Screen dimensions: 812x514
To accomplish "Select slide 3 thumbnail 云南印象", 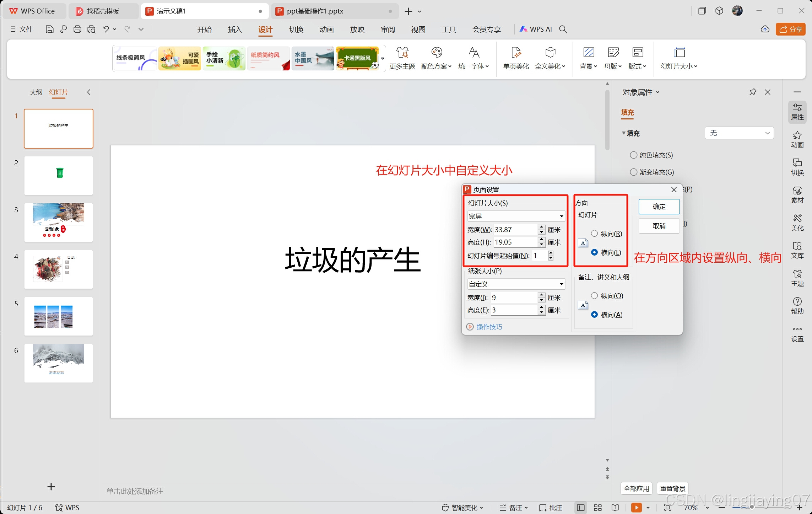I will (x=59, y=222).
